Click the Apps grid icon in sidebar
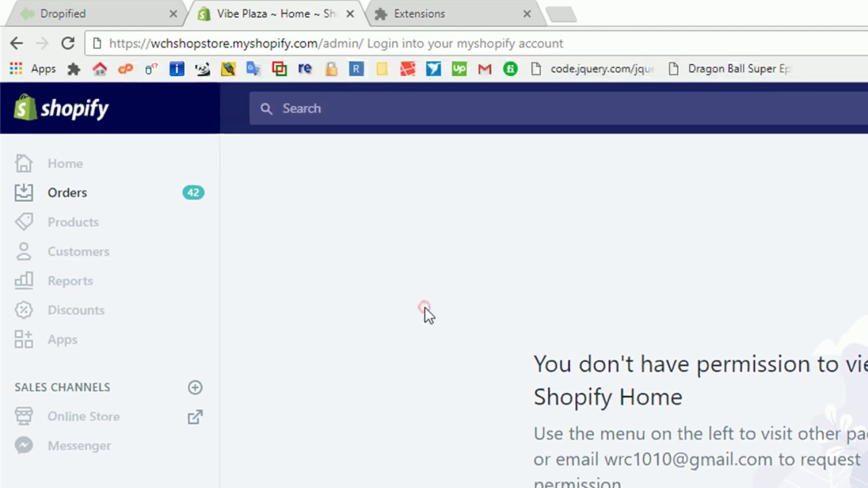The height and width of the screenshot is (488, 868). coord(24,340)
